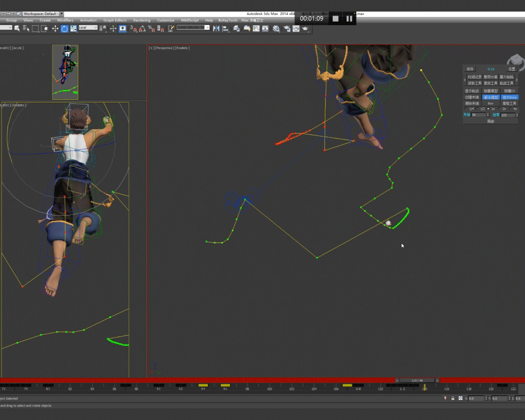This screenshot has height=420, width=525.
Task: Toggle Percent Snap icon
Action: click(151, 29)
